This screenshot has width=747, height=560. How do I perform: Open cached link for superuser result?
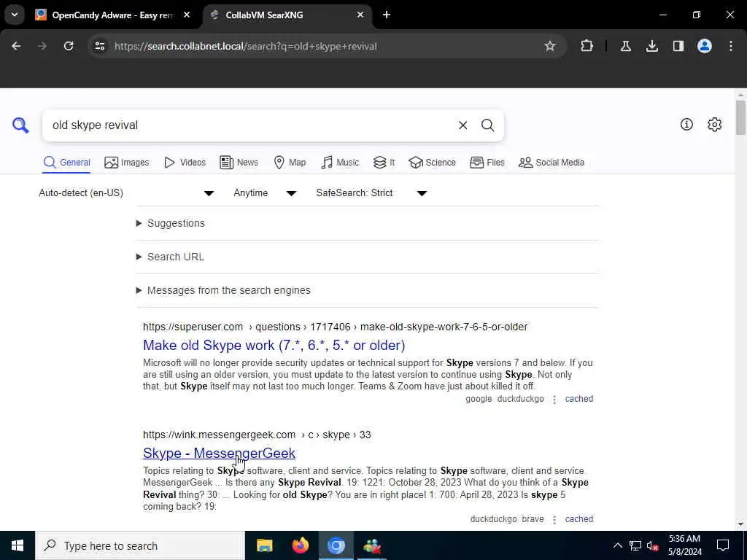578,399
